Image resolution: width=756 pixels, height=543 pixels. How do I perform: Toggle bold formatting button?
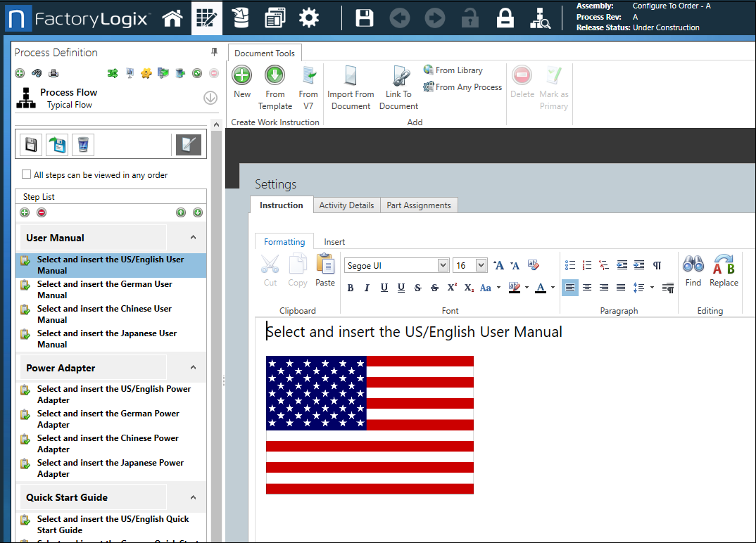[351, 288]
